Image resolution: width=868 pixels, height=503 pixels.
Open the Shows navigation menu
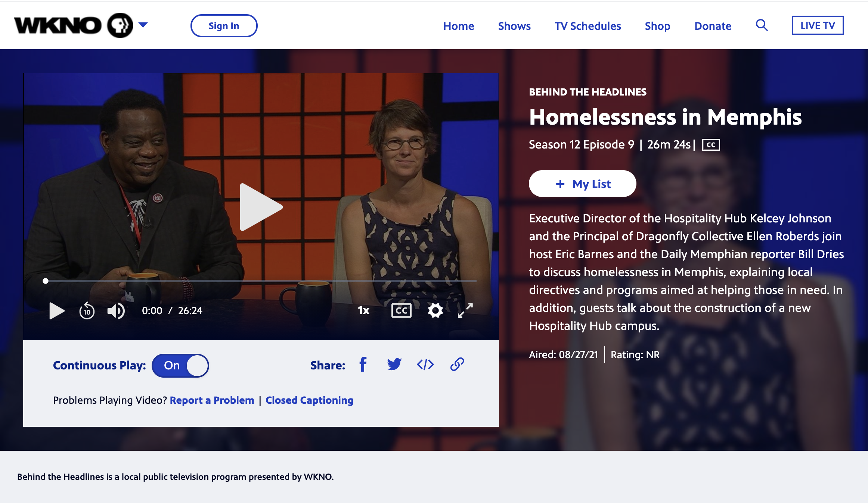[x=514, y=25]
